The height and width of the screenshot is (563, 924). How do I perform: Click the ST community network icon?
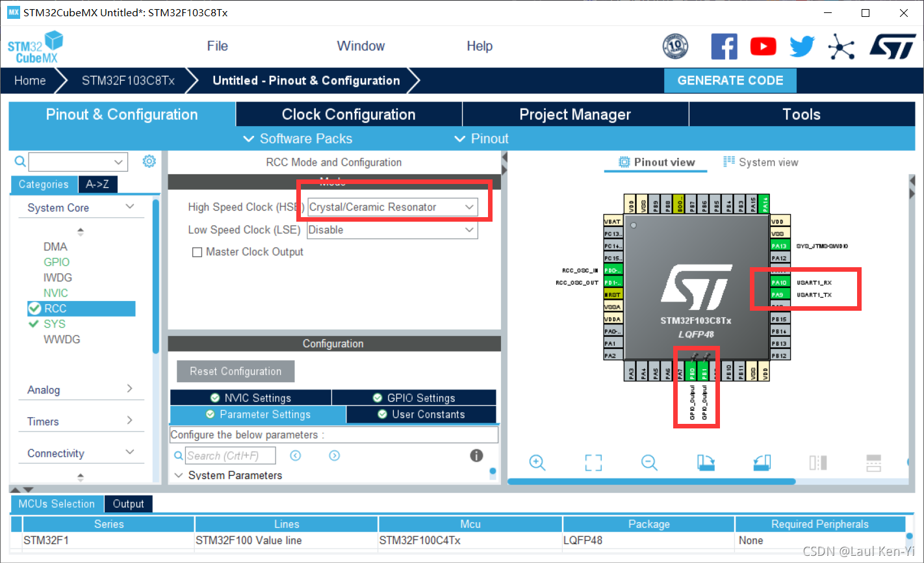tap(841, 46)
